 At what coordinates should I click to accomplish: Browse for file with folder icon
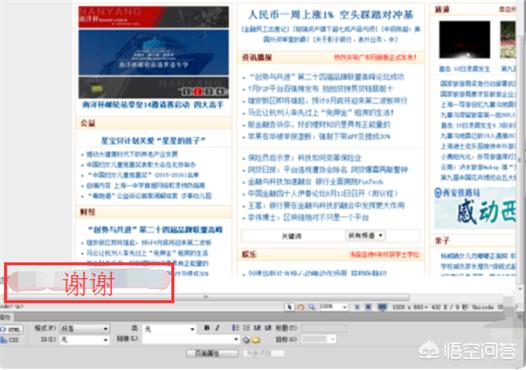256,340
